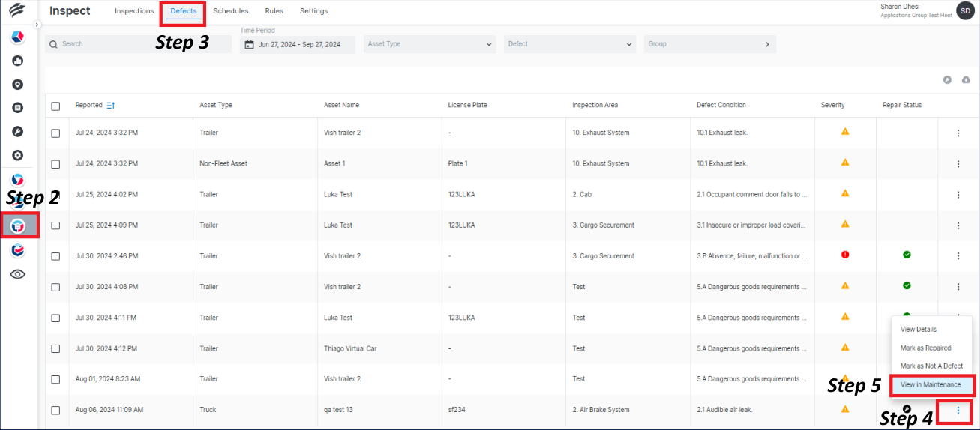Open the Inspect app sidebar icon
980x430 pixels.
pos(19,225)
